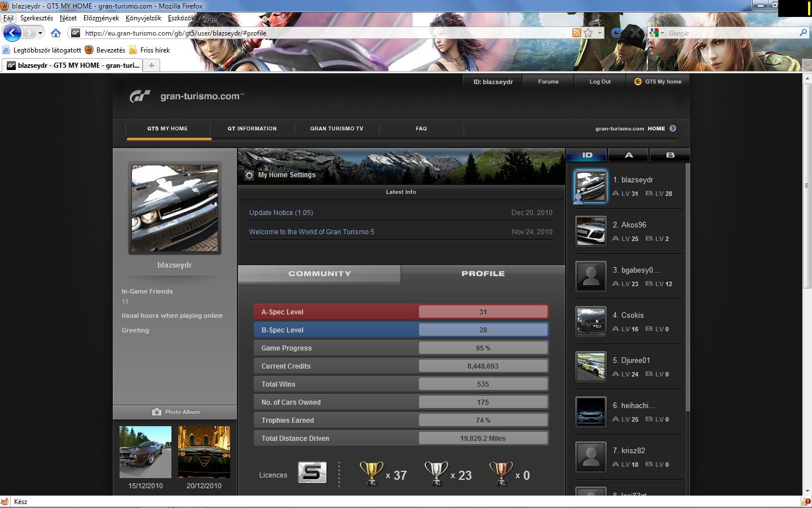
Task: Click the Gran Turismo GT logo
Action: coord(140,97)
